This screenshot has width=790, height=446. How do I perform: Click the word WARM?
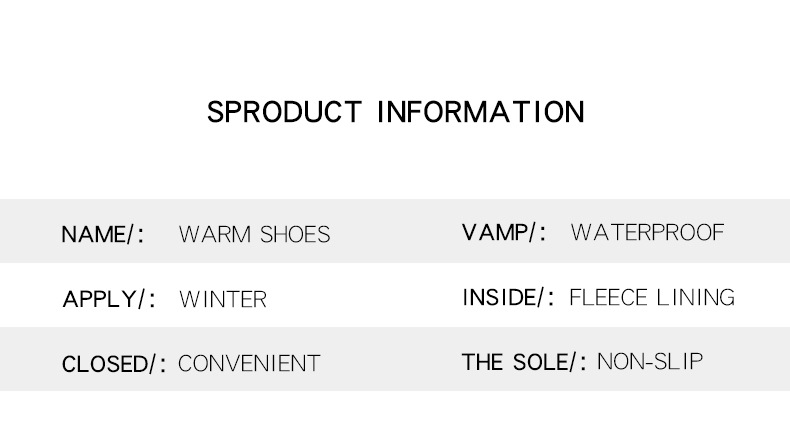coord(215,235)
